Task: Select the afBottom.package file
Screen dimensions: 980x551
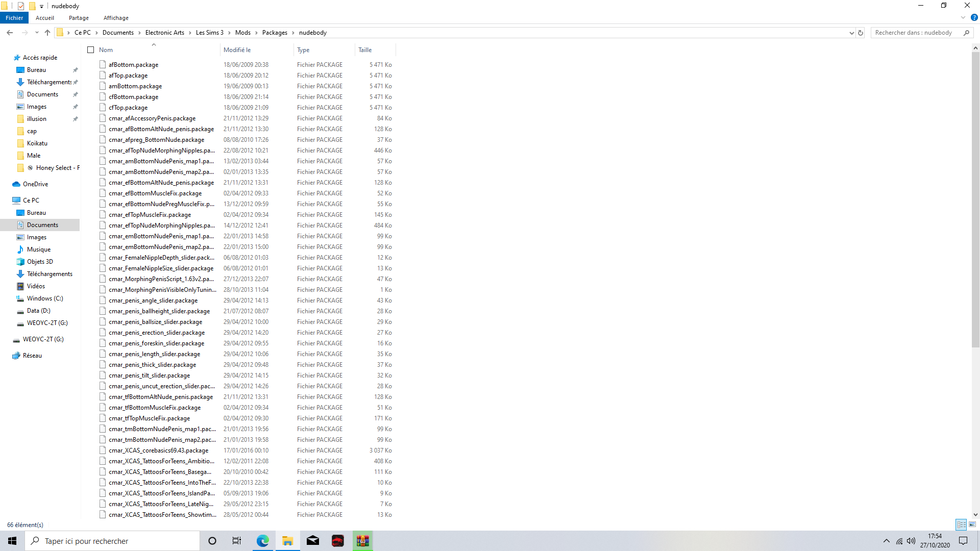Action: click(x=133, y=65)
